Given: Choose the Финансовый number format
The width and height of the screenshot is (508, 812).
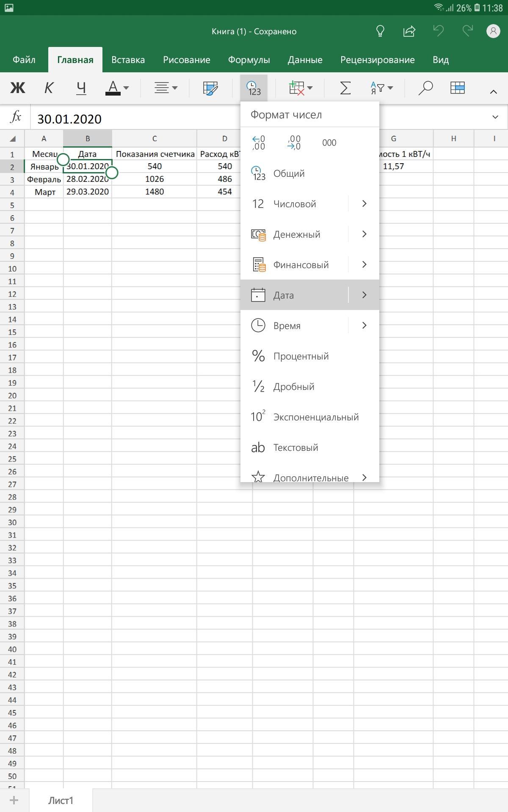Looking at the screenshot, I should pos(295,265).
